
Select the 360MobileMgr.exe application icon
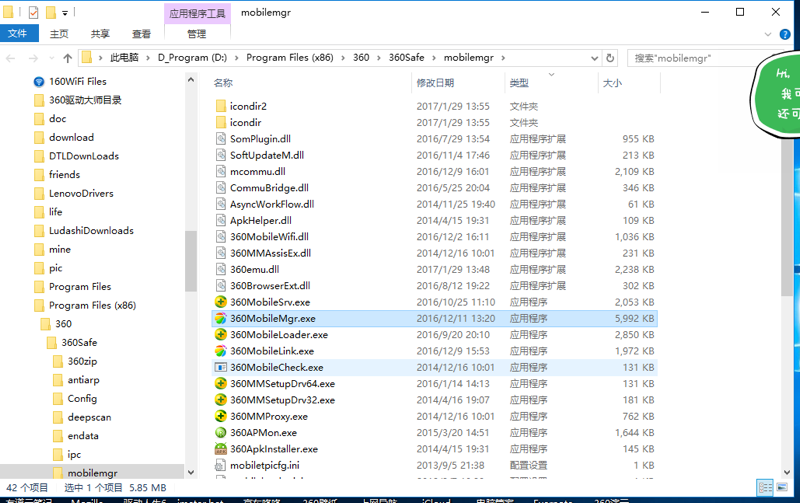(x=220, y=318)
